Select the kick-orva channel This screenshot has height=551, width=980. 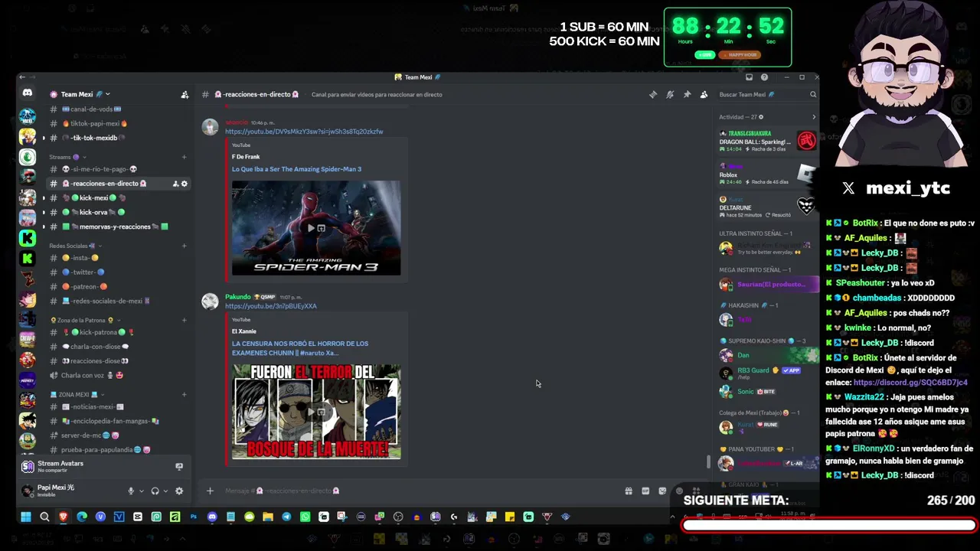[119, 213]
